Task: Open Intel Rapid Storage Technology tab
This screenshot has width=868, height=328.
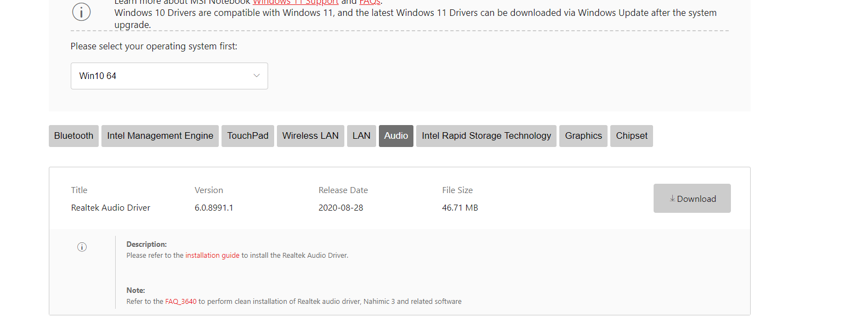Action: (486, 136)
